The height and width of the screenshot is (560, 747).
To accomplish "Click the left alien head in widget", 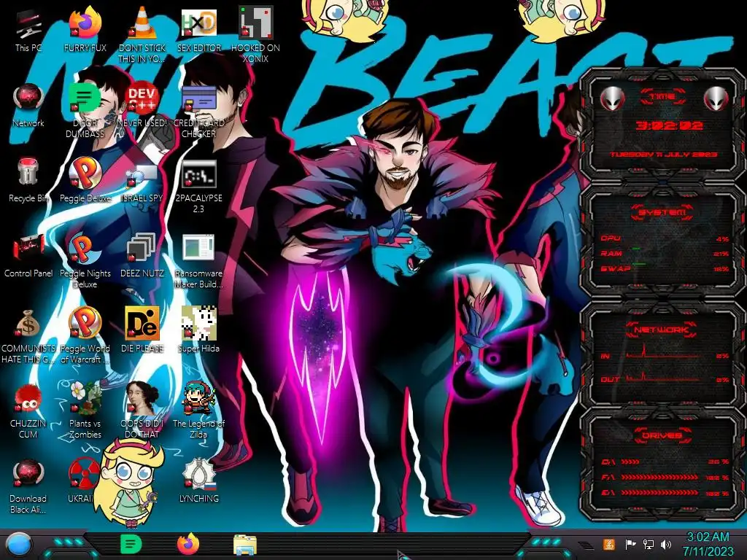I will tap(612, 98).
